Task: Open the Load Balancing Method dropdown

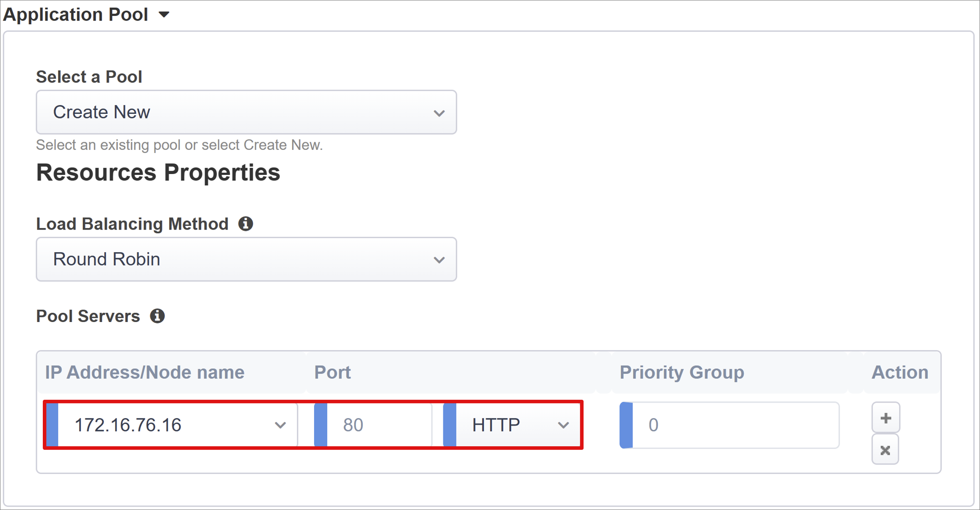Action: 247,259
